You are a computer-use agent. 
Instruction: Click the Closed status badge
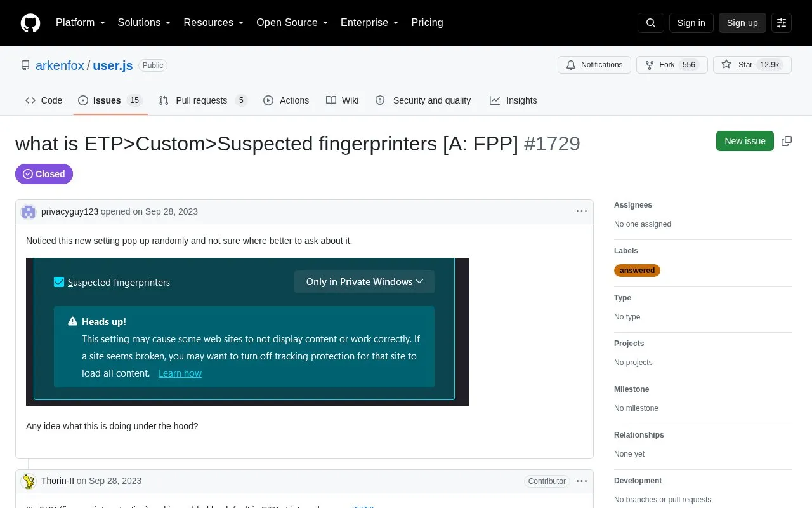[44, 174]
